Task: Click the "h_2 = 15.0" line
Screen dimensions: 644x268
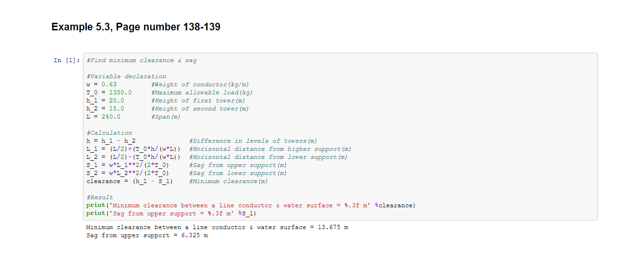Action: coord(105,109)
